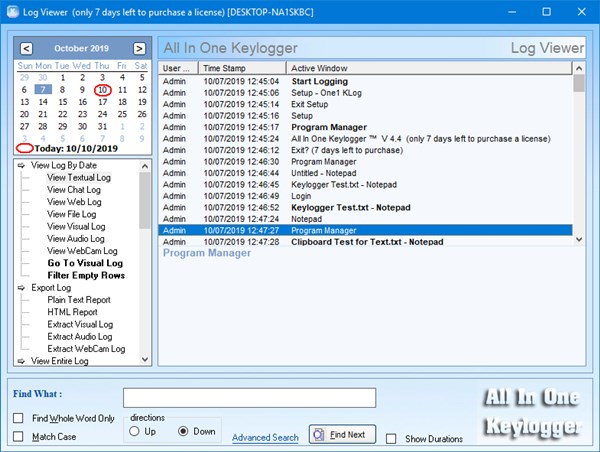Select October 31 in the calendar

click(103, 127)
